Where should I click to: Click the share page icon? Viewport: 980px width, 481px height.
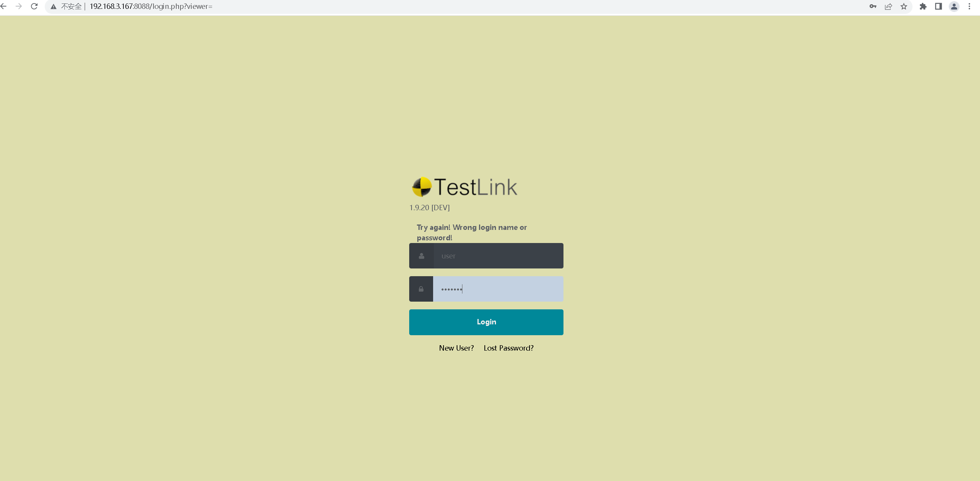(x=888, y=6)
